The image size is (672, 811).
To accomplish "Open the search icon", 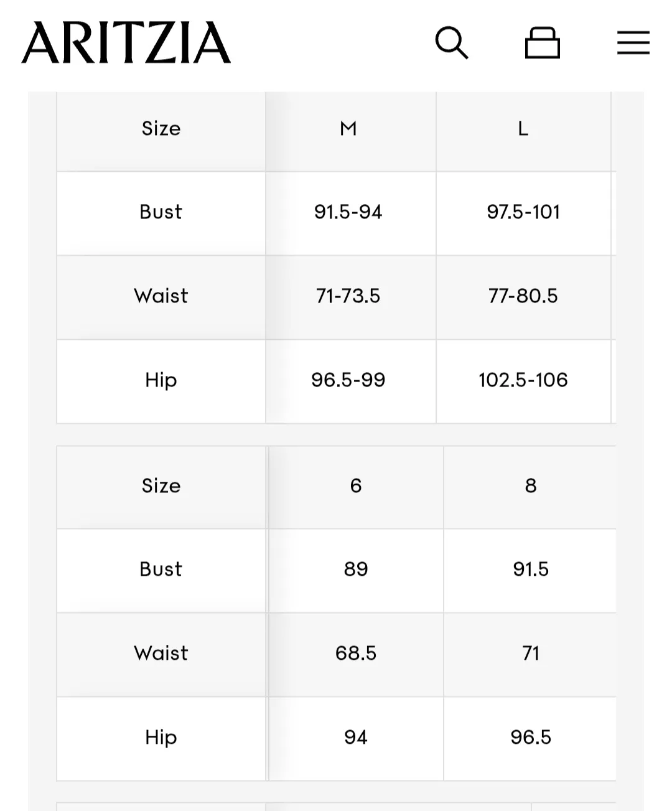I will tap(451, 43).
